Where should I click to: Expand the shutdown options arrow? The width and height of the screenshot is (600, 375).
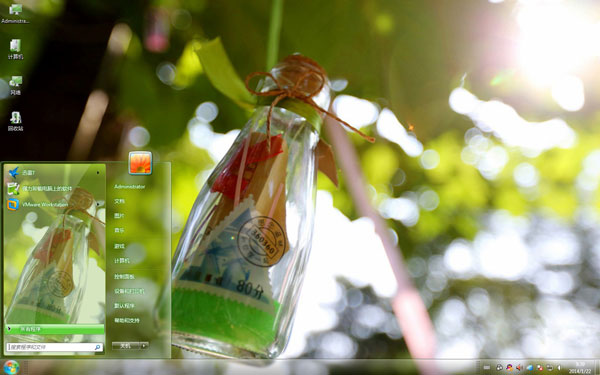pos(144,346)
